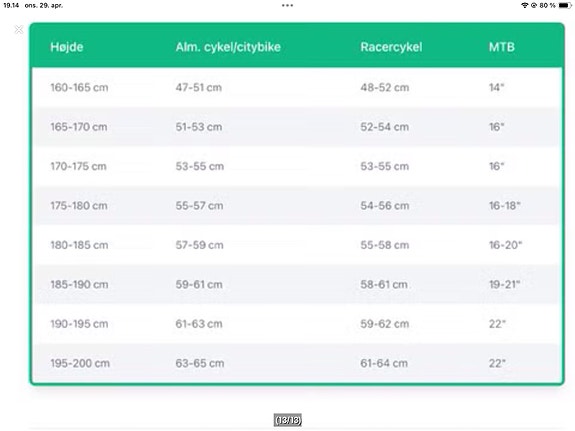
Task: Select the 22" MTB cell for 190-195 cm
Action: (x=497, y=324)
